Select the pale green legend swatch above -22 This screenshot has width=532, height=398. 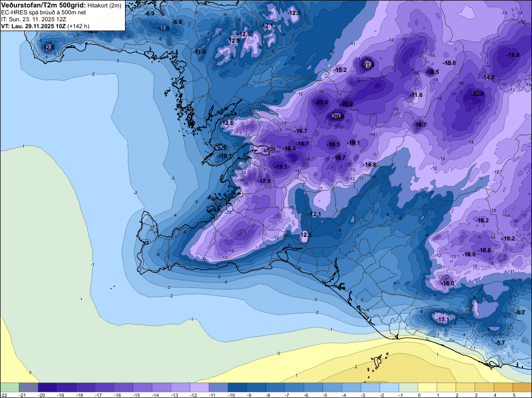tap(10, 387)
